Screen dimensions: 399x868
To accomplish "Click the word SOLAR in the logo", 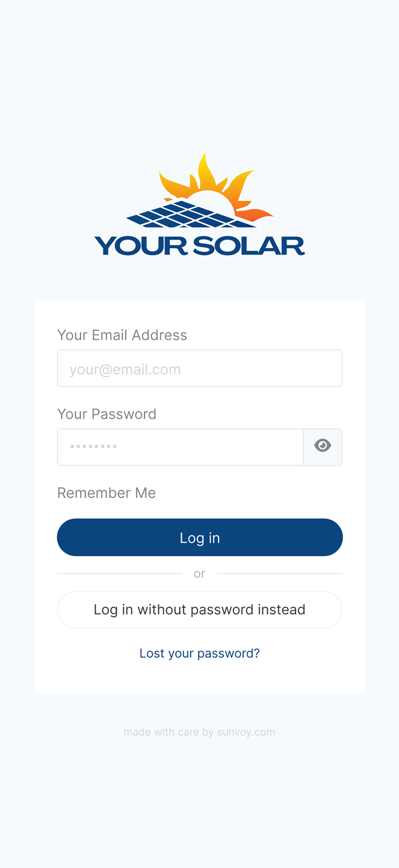I will (249, 246).
